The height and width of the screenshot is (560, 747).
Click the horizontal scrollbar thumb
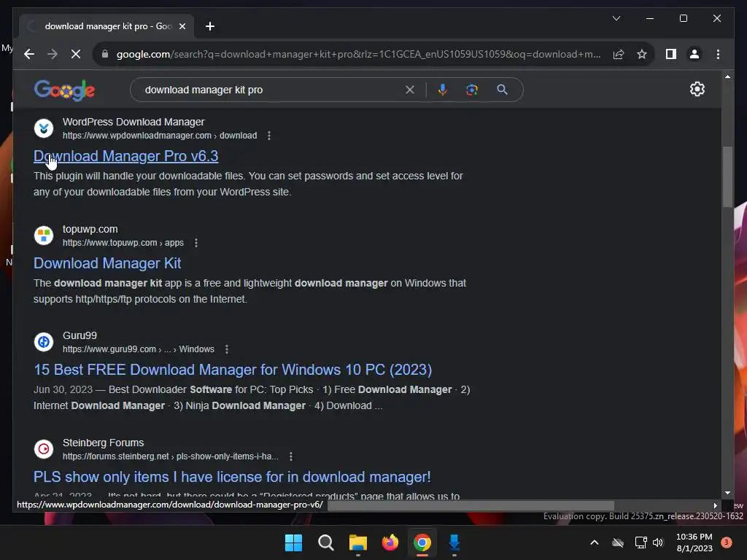pos(471,506)
